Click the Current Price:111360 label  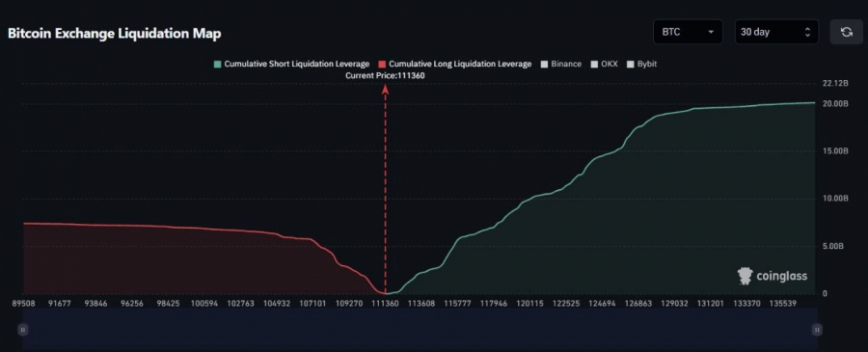click(385, 76)
